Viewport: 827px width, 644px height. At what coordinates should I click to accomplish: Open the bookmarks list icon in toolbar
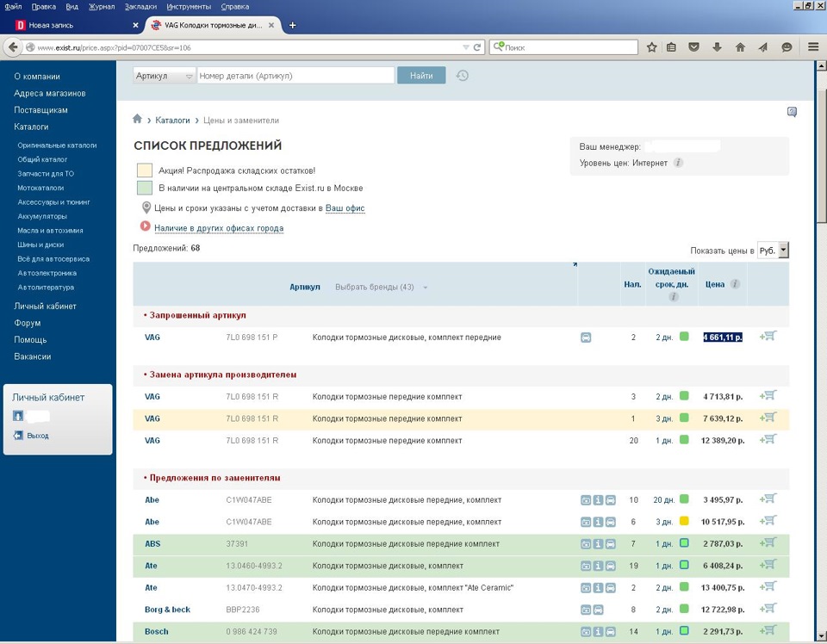coord(671,47)
